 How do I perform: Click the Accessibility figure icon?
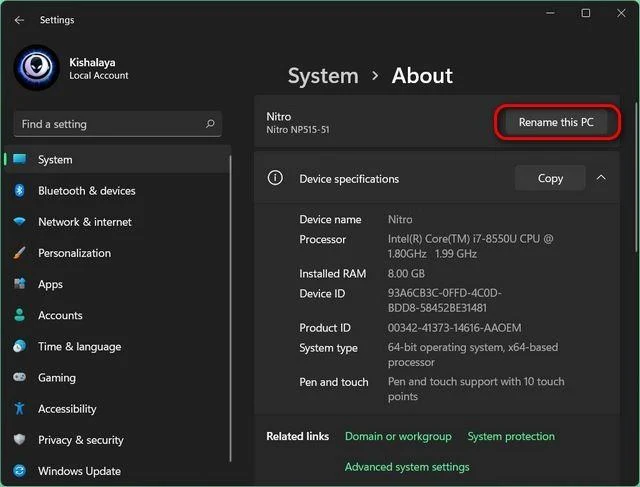(x=19, y=408)
